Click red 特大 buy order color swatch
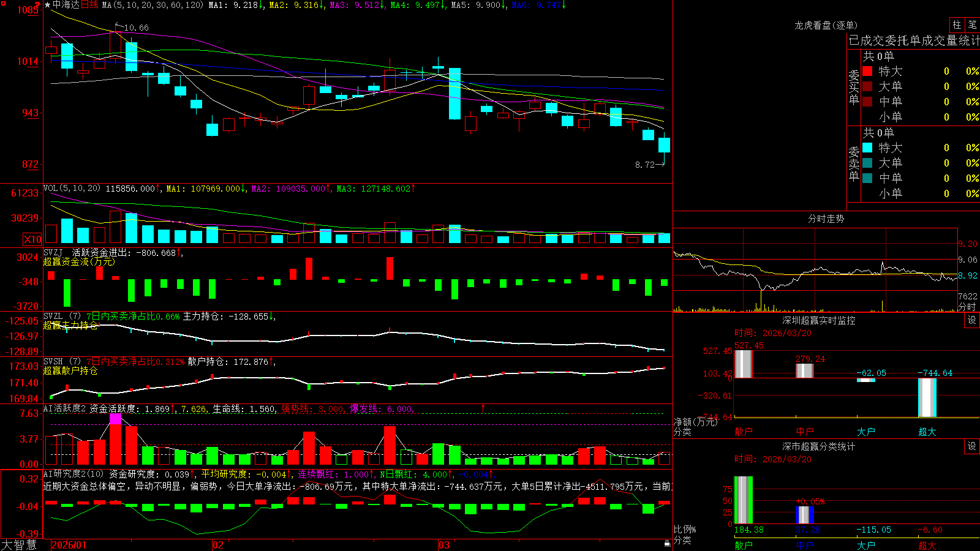This screenshot has height=551, width=980. coord(867,71)
